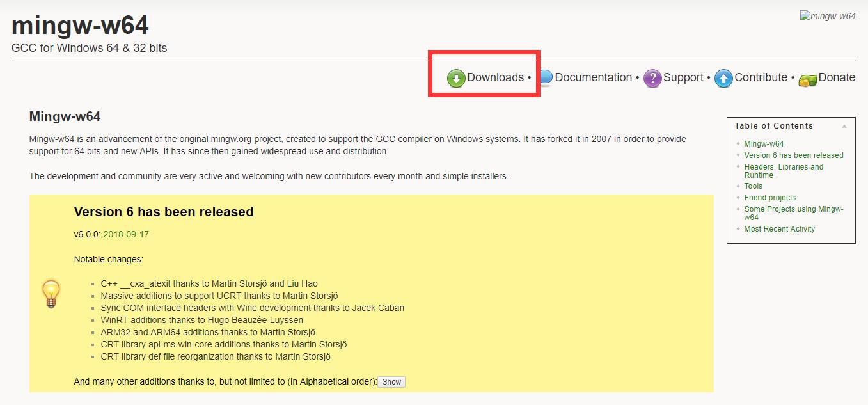Jump to Some Projects using Mingw-w64

[794, 213]
